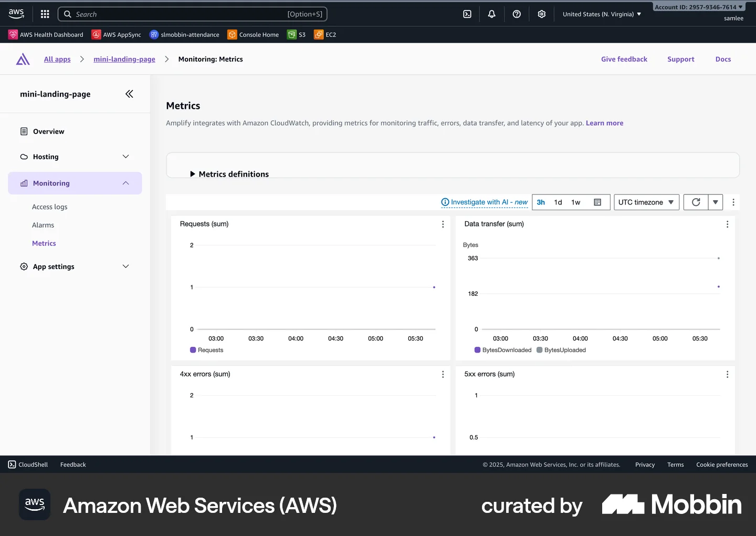This screenshot has height=536, width=756.
Task: Open the Docs link
Action: pyautogui.click(x=723, y=59)
